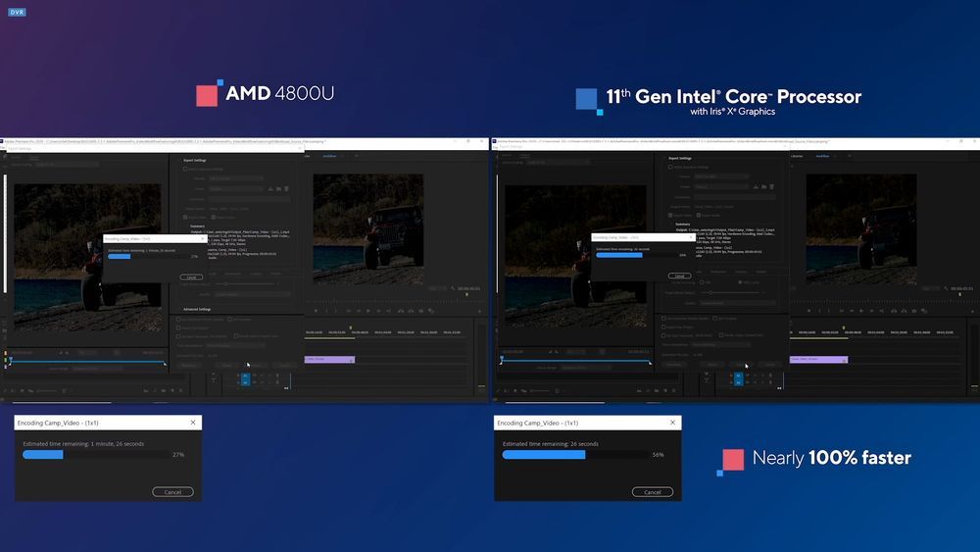
Task: Toggle Export Video checkbox in AMD window
Action: click(x=185, y=217)
